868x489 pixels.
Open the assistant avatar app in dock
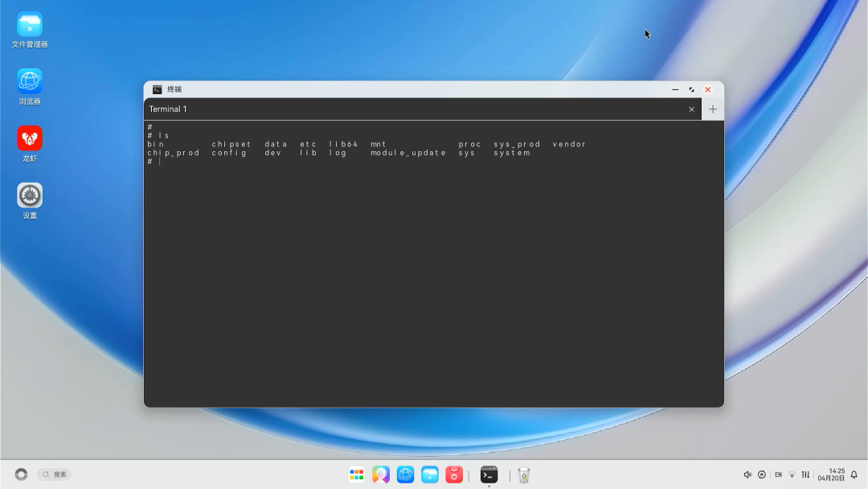click(381, 475)
